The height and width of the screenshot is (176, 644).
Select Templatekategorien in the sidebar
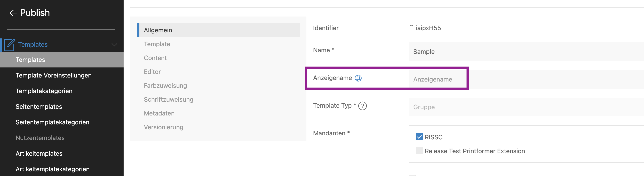[44, 91]
